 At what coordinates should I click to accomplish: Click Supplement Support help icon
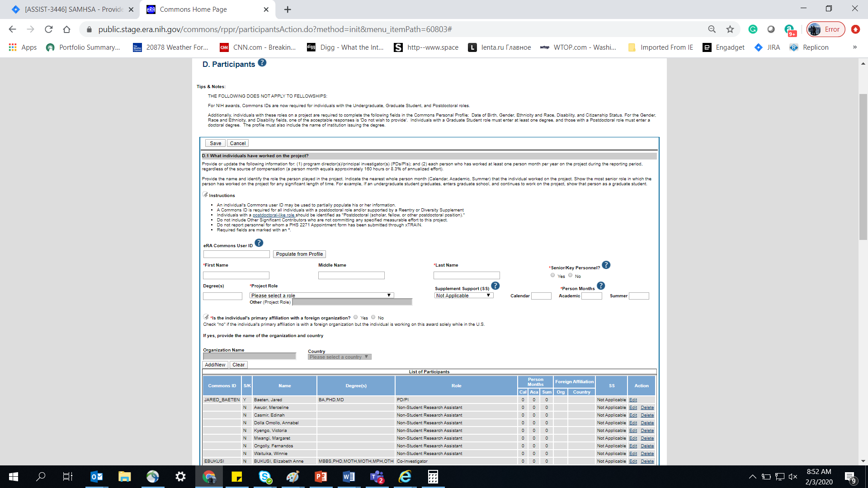(495, 286)
